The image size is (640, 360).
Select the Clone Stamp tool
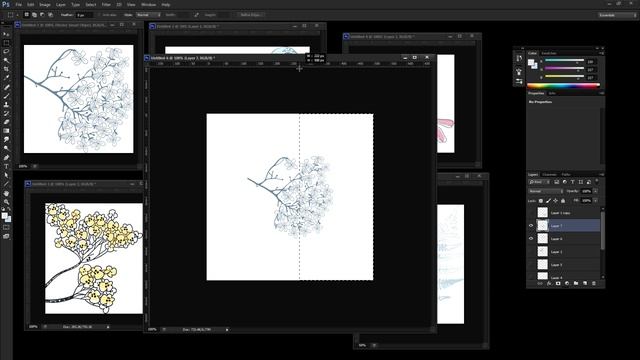[6, 104]
